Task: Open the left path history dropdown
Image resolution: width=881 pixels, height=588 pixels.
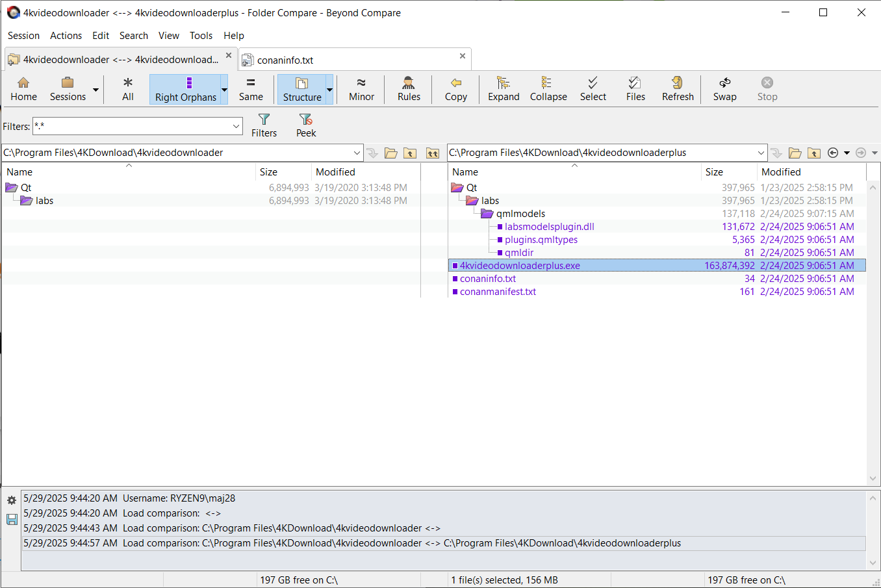Action: tap(357, 153)
